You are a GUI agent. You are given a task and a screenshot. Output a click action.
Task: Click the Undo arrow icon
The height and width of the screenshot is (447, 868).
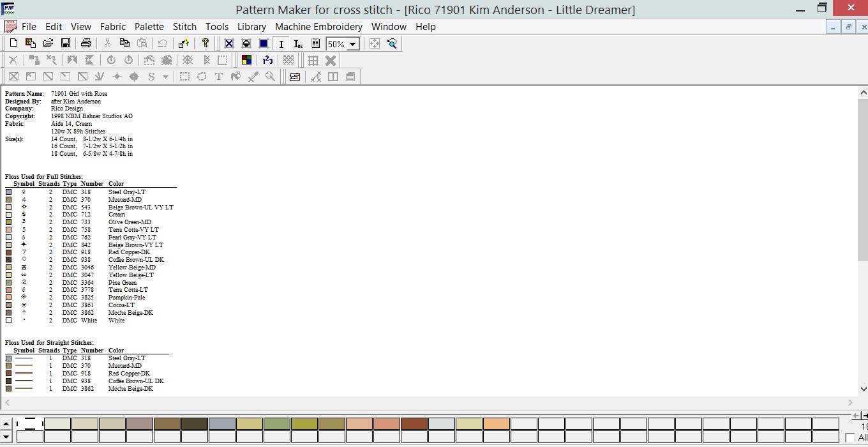[x=163, y=43]
